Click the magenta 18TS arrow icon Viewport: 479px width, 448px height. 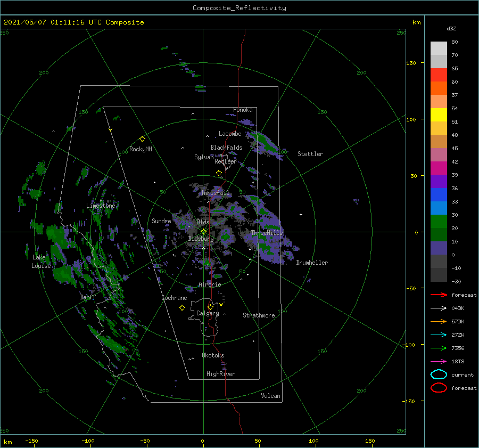439,362
